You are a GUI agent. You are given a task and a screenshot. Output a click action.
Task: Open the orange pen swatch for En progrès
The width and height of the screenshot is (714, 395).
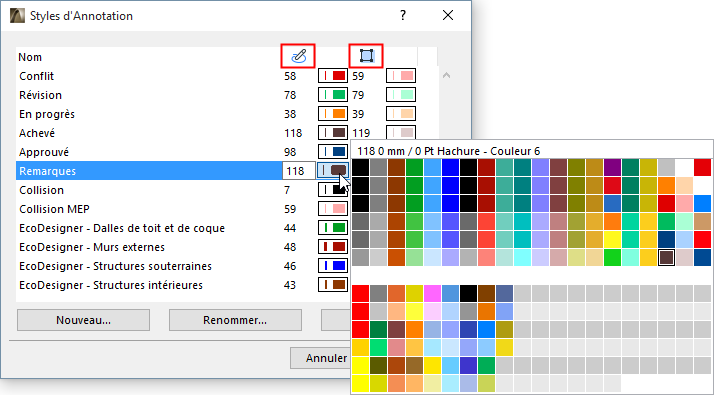point(333,114)
